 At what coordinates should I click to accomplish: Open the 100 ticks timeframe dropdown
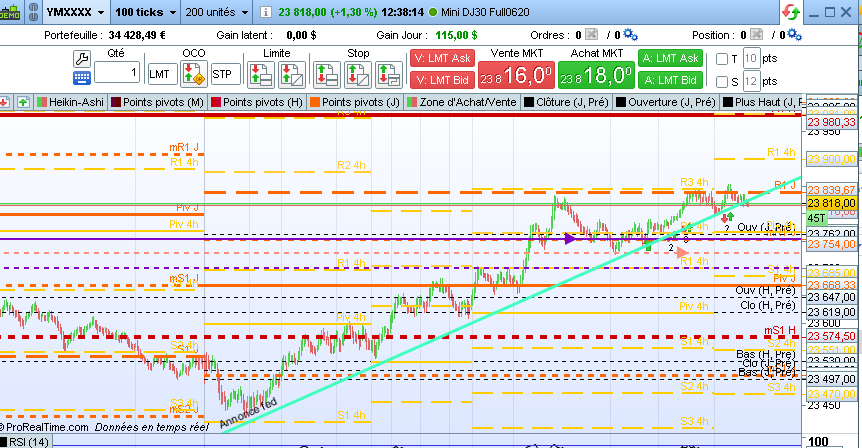pos(146,12)
